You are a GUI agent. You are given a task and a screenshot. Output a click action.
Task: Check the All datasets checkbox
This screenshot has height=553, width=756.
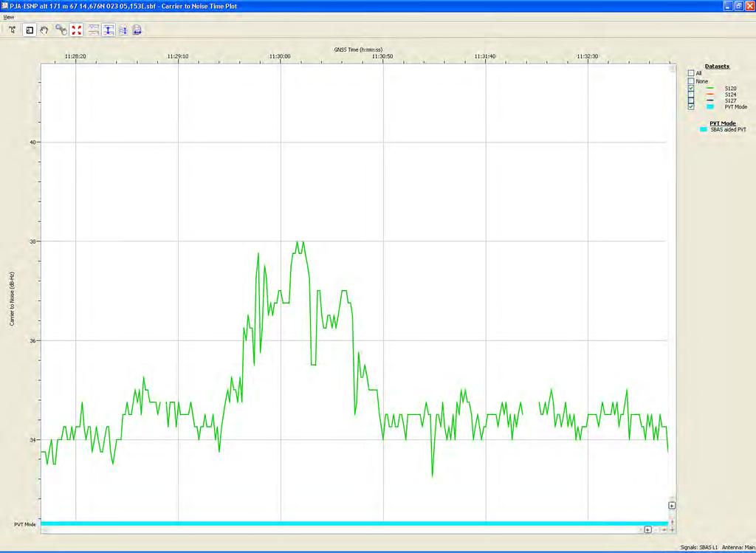[x=691, y=73]
